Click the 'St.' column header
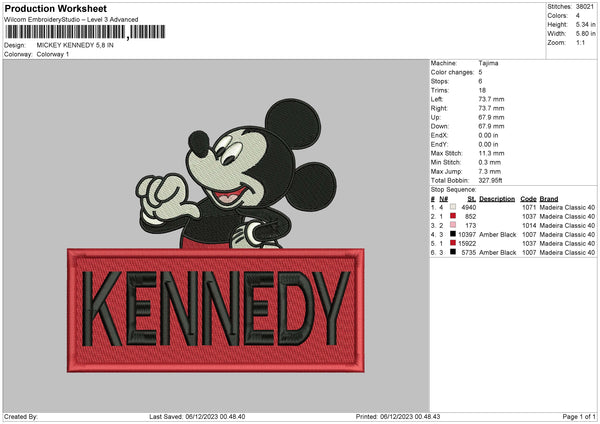600x424 pixels. 471,199
